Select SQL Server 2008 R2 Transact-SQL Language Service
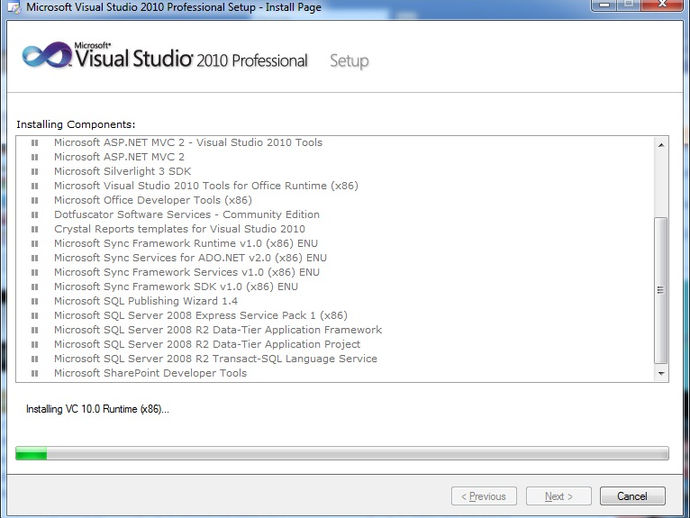 pos(216,359)
